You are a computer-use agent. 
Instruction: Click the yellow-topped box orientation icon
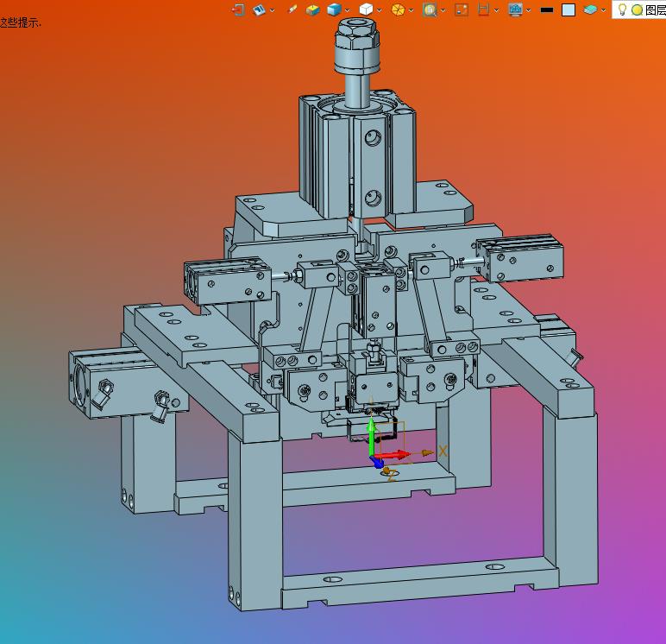312,9
